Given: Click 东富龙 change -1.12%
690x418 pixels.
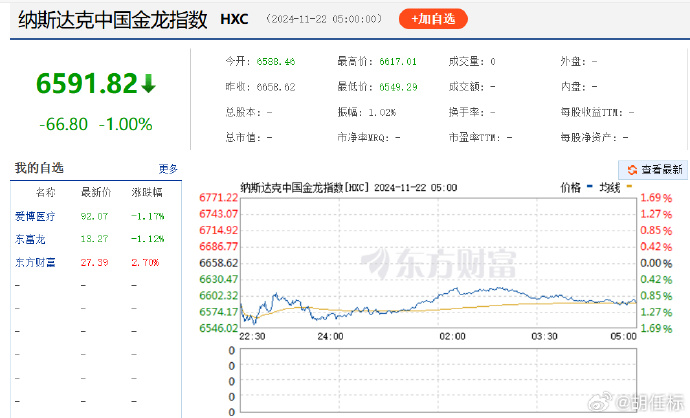Looking at the screenshot, I should tap(148, 239).
